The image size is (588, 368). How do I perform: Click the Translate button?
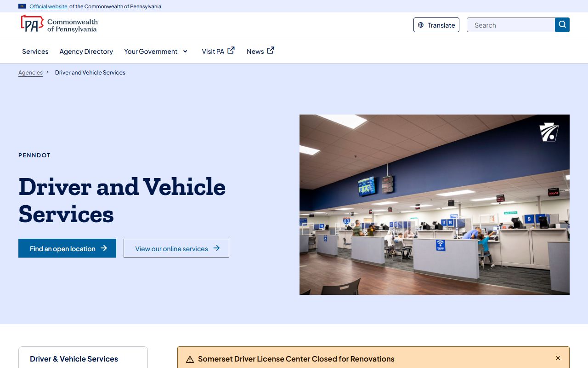click(x=436, y=25)
